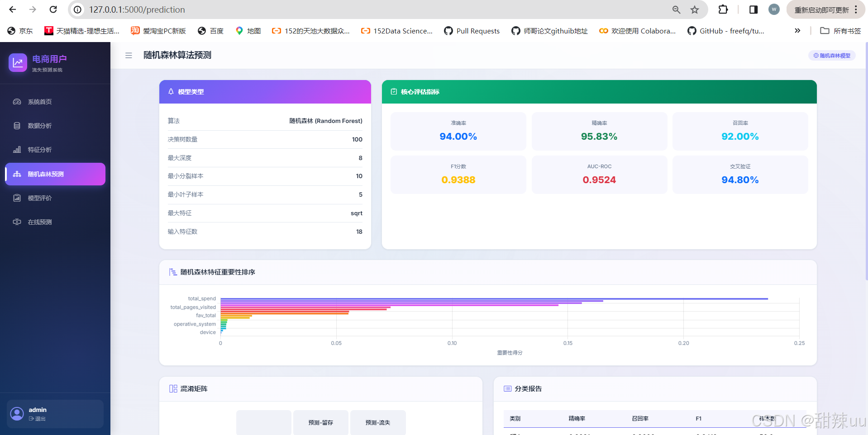Click the 混淆矩阵 section icon
868x435 pixels.
(173, 388)
